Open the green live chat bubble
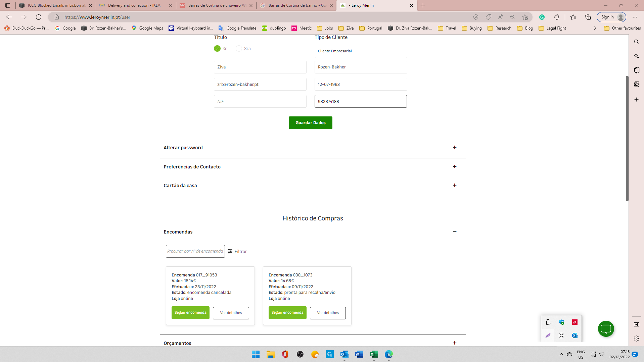 click(606, 329)
